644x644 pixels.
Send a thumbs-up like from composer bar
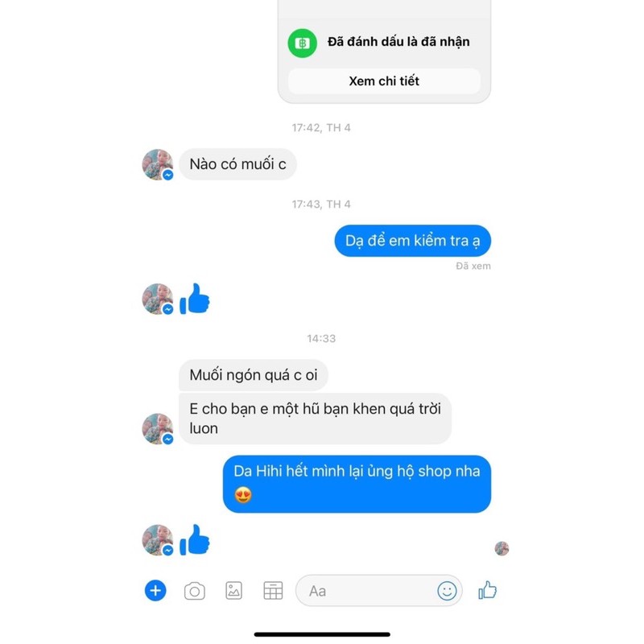pyautogui.click(x=488, y=590)
